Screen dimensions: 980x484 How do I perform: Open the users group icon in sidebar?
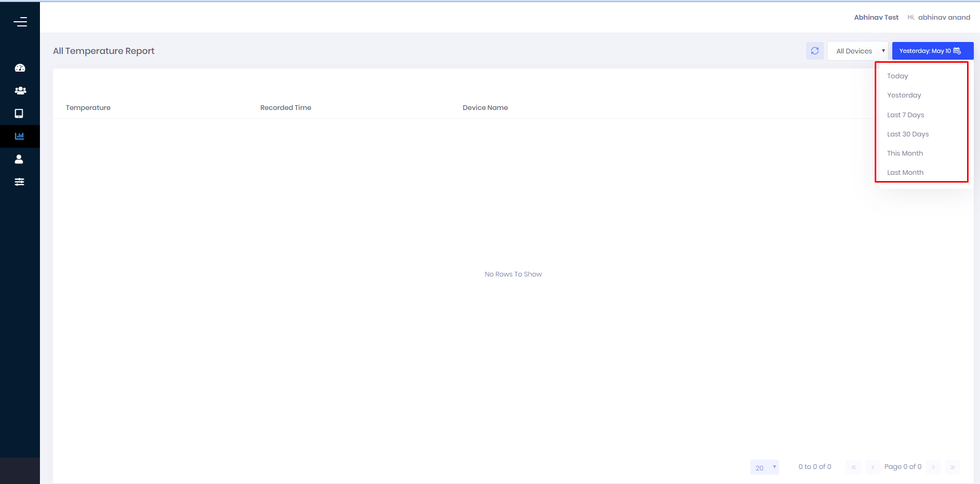pos(20,91)
